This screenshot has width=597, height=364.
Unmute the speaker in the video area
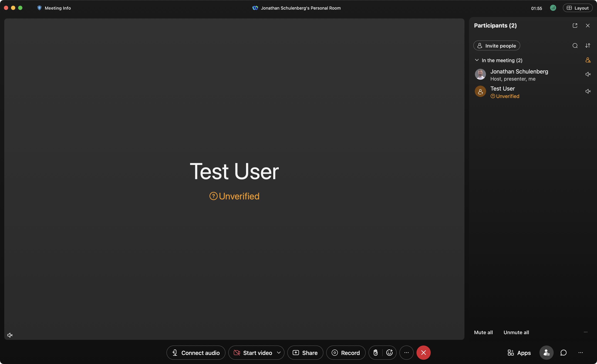coord(10,335)
